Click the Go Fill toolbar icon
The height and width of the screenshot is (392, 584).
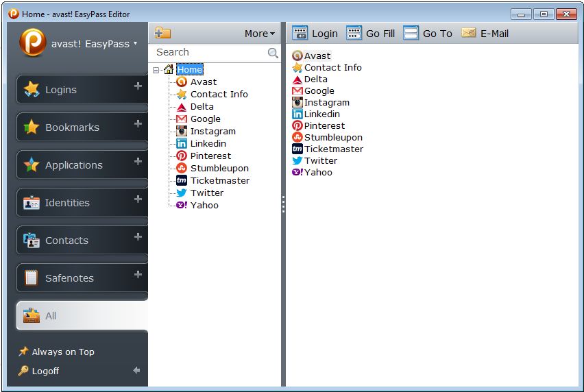tap(354, 33)
